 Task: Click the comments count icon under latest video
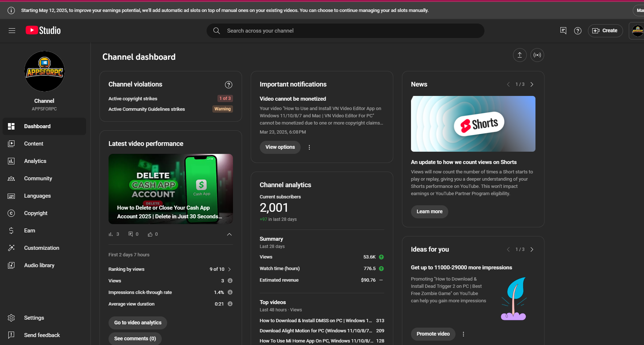[x=131, y=234]
